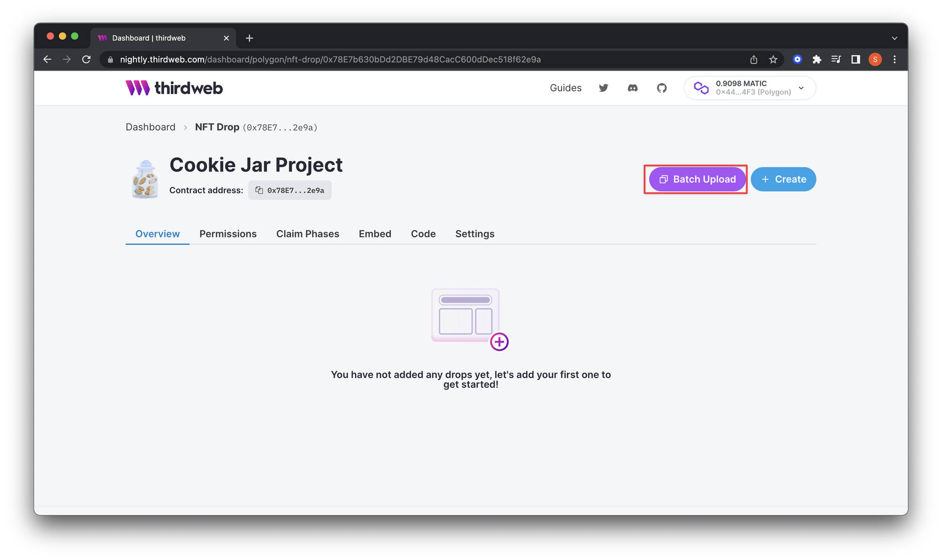This screenshot has width=942, height=560.
Task: Click the NFT Drop breadcrumb
Action: tap(217, 127)
